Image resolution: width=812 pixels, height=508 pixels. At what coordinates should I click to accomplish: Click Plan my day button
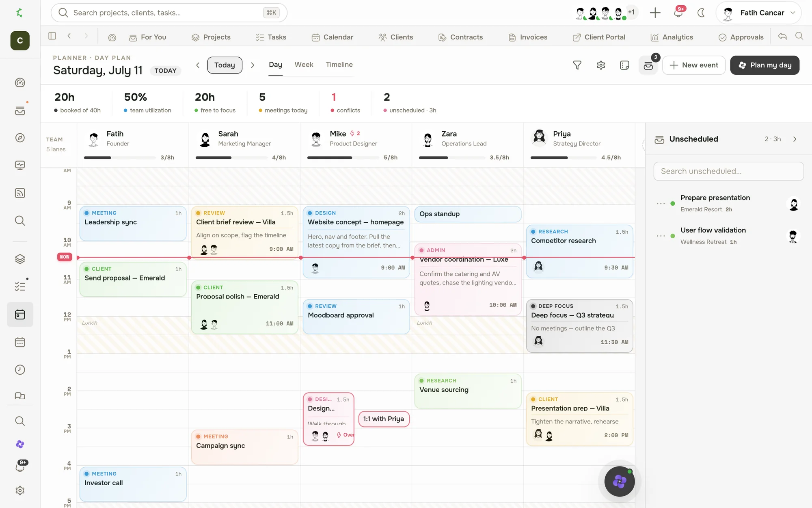(764, 65)
